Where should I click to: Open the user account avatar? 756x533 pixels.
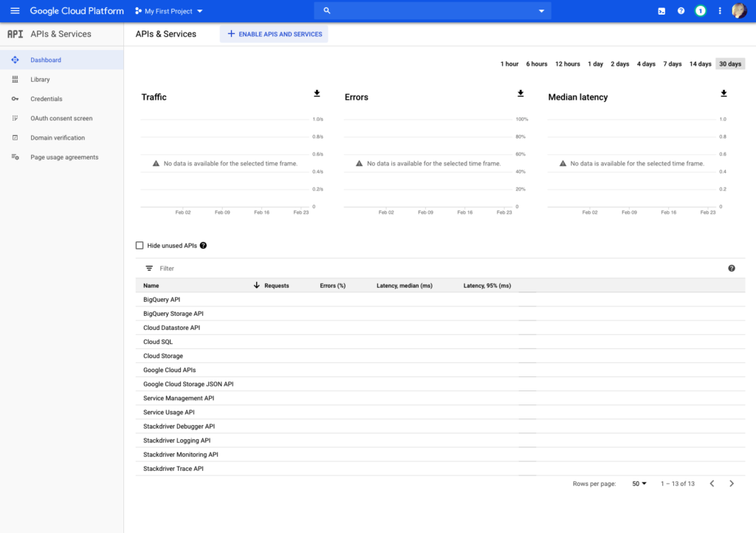738,10
